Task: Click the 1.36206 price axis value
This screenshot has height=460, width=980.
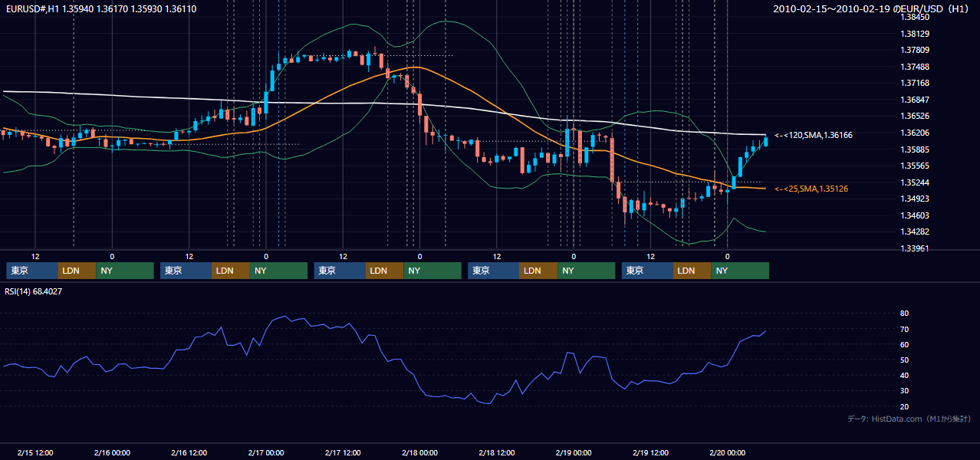Action: click(x=915, y=133)
